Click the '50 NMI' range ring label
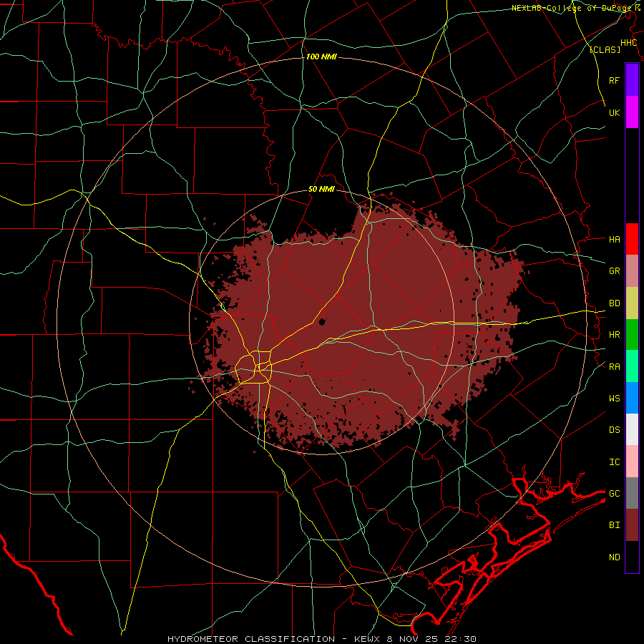The image size is (644, 644). 321,189
